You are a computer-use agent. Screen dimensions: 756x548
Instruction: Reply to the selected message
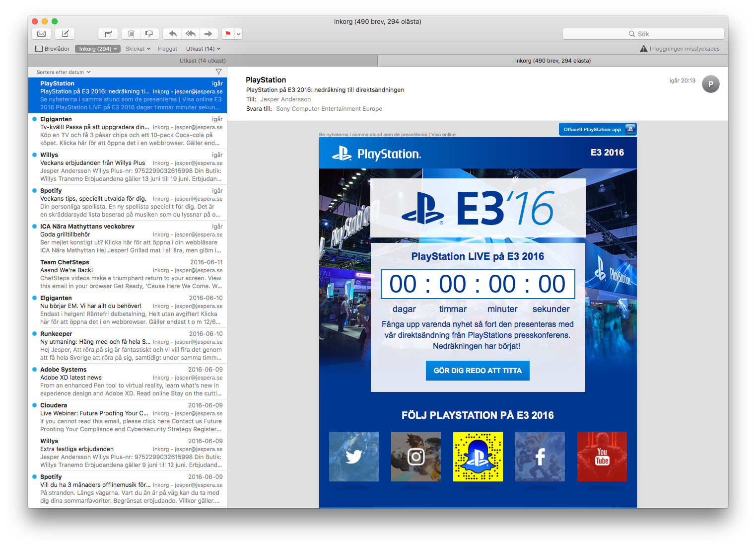click(x=172, y=34)
